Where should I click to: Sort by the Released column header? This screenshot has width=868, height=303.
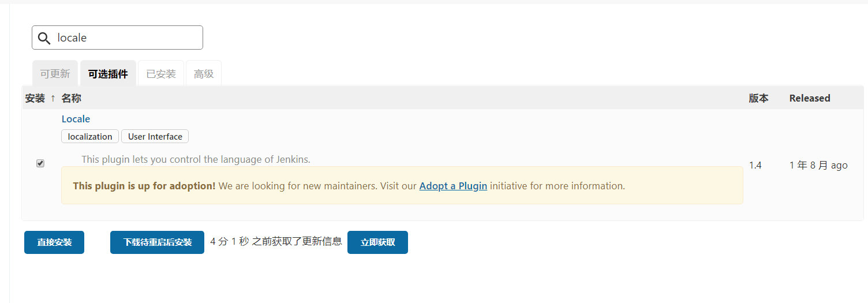809,98
